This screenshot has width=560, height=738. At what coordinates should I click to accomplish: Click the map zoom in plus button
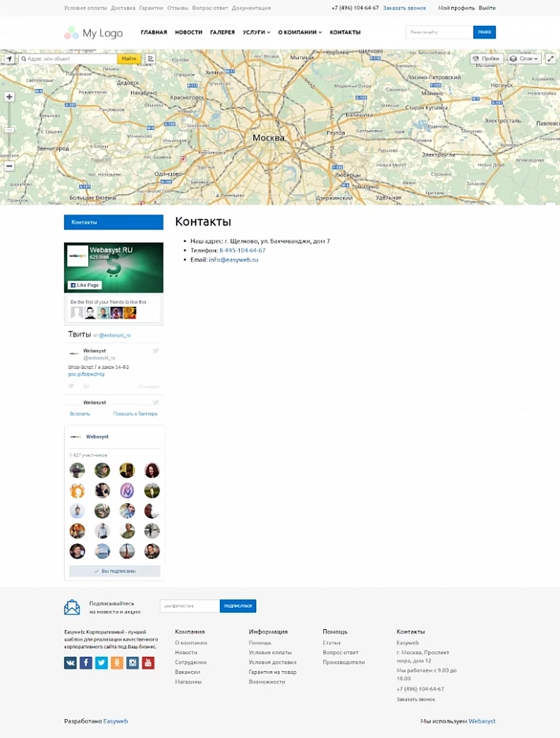(9, 97)
